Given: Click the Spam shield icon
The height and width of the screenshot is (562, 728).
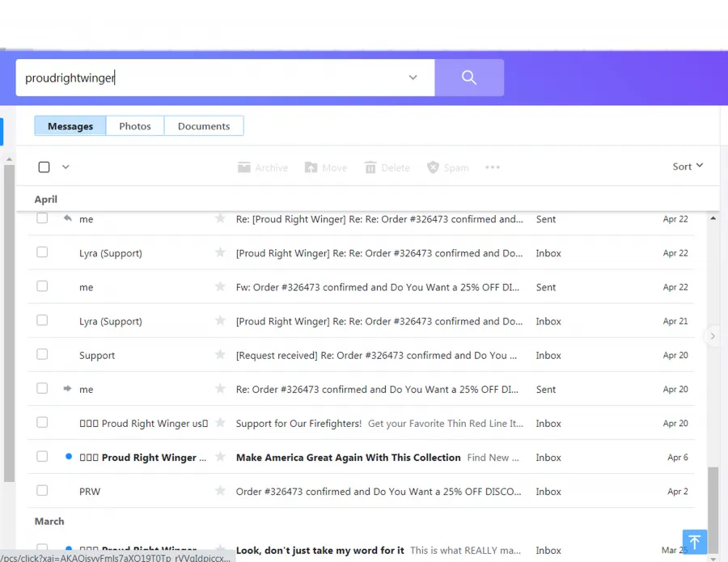Looking at the screenshot, I should 433,167.
